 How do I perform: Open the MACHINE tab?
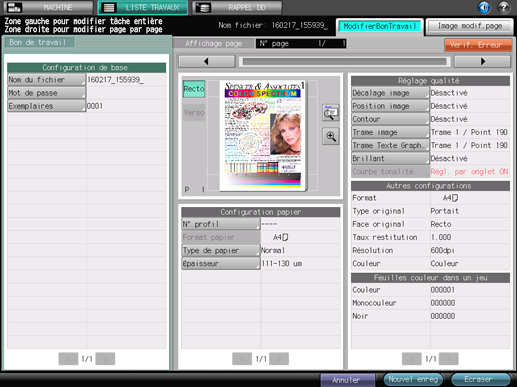[x=49, y=7]
